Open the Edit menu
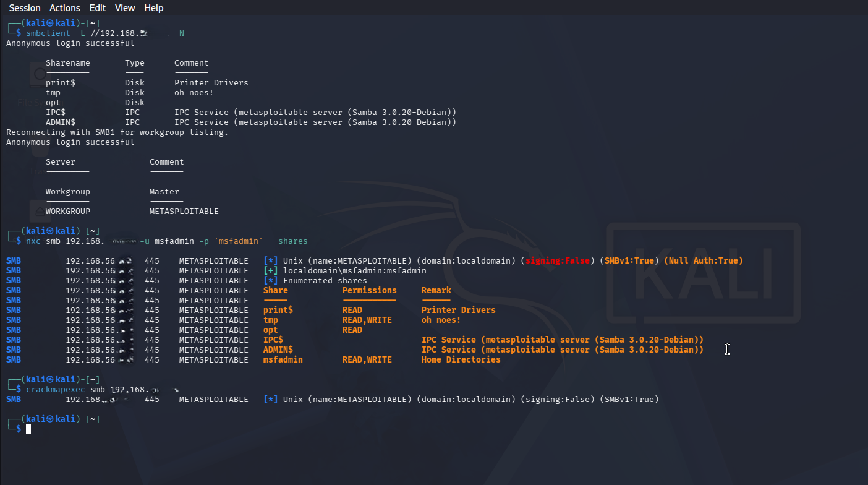 [97, 8]
